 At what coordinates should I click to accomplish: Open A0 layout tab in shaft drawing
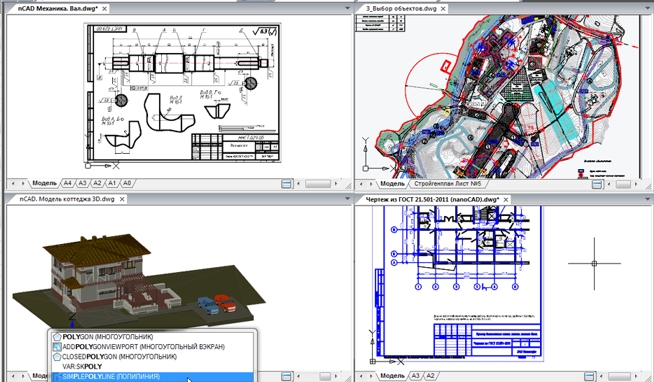(127, 183)
